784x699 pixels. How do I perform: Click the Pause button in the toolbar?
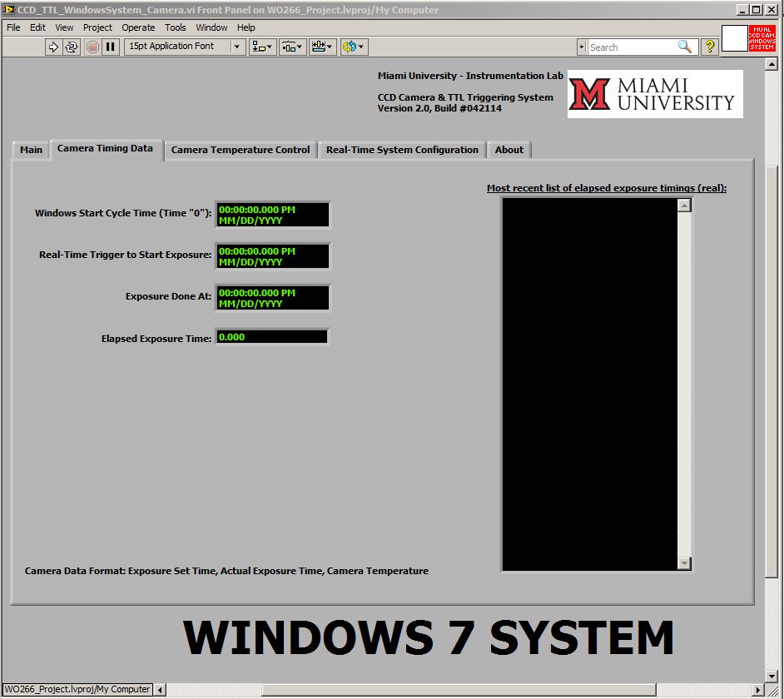pos(111,47)
